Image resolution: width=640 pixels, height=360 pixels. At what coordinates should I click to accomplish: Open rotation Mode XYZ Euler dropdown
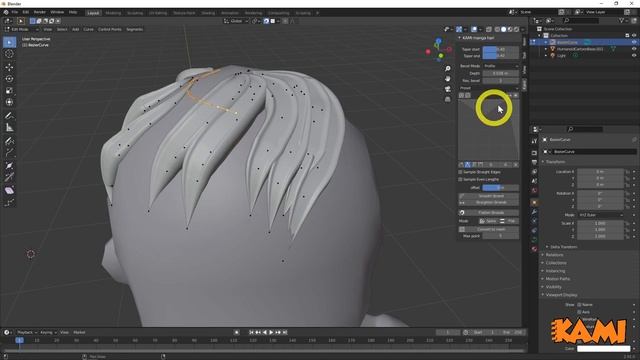(x=600, y=215)
